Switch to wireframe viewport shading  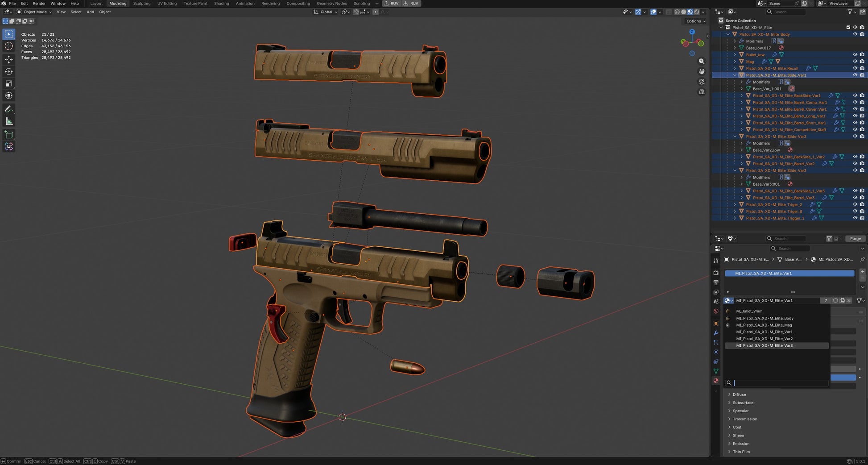(677, 12)
